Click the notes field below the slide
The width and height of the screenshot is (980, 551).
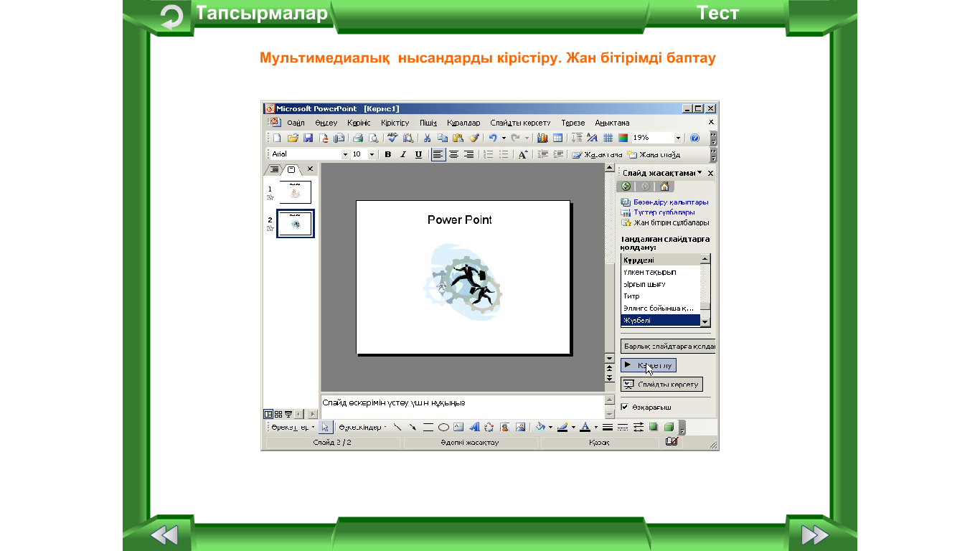[x=462, y=407]
